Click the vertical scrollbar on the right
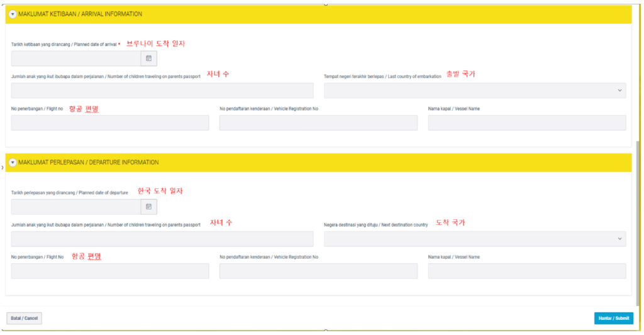Screen dimensions: 644x335 coord(639,189)
